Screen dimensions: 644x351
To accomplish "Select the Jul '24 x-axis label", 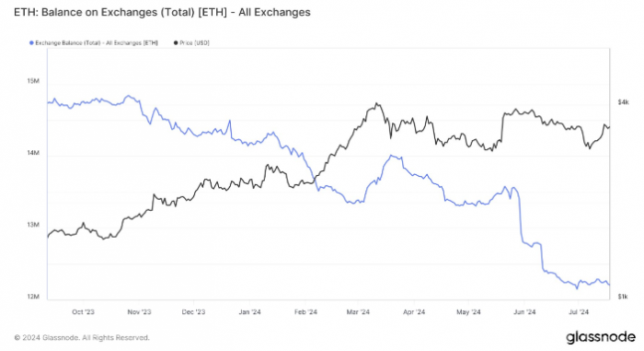I will coord(579,312).
